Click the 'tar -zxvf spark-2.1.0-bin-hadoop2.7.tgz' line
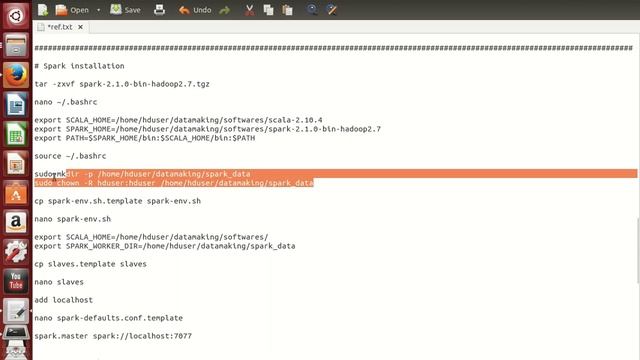 [x=122, y=84]
